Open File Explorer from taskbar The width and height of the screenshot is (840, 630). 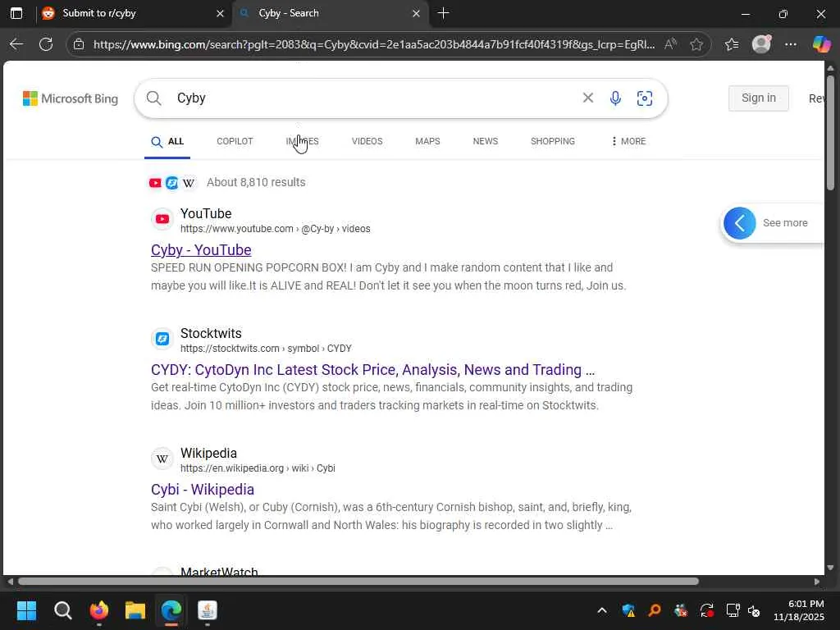click(135, 610)
